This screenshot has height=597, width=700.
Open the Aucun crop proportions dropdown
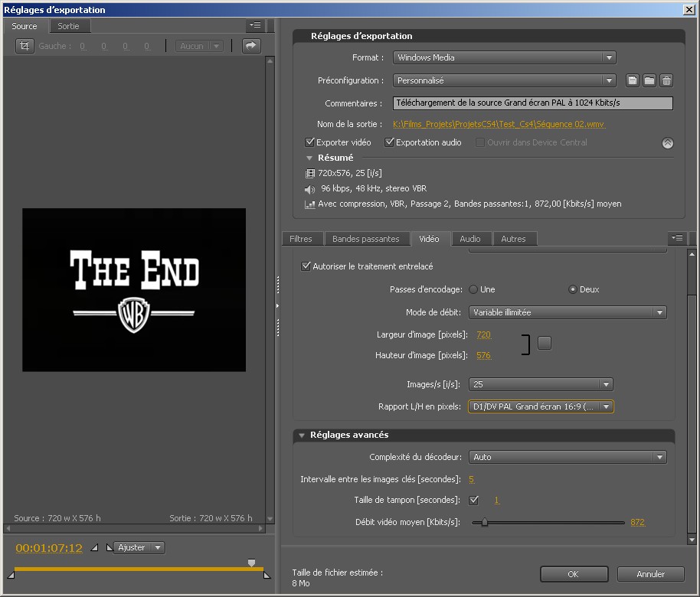pyautogui.click(x=199, y=45)
